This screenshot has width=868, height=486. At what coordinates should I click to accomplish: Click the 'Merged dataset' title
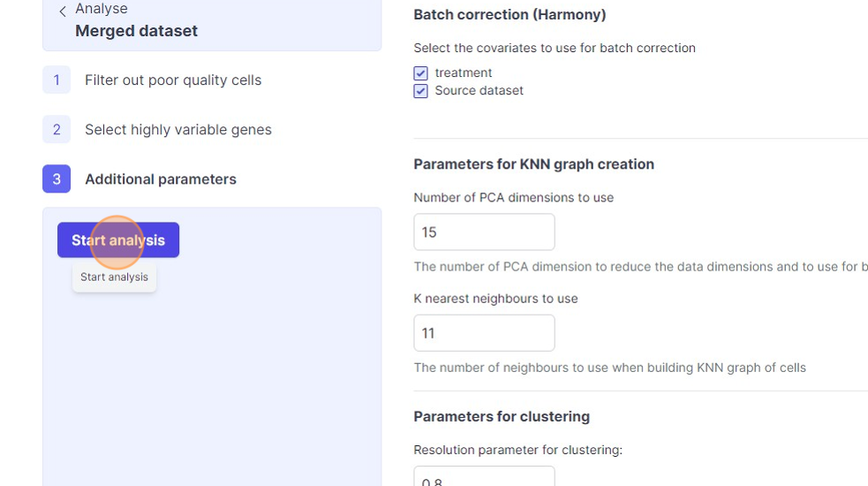[137, 31]
